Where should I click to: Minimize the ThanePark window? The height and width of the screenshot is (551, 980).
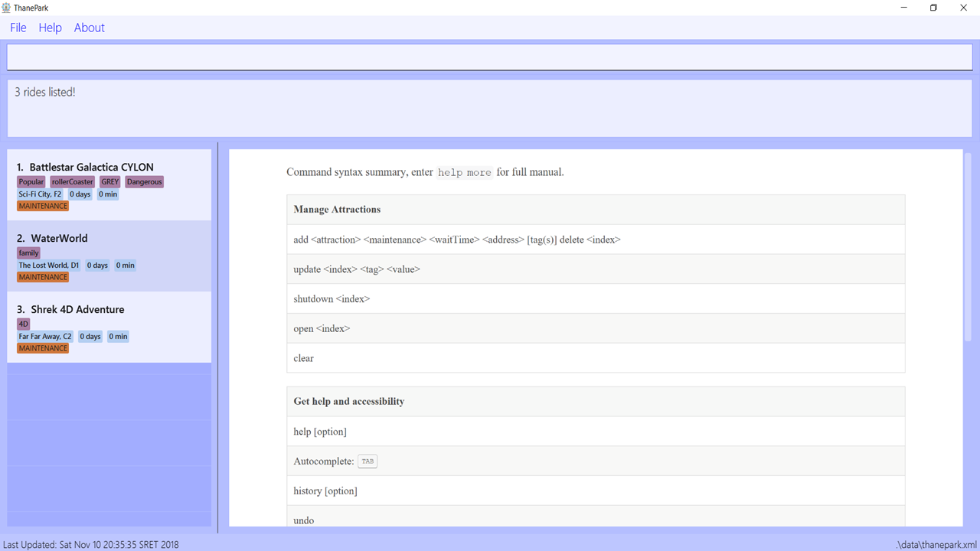(x=904, y=8)
